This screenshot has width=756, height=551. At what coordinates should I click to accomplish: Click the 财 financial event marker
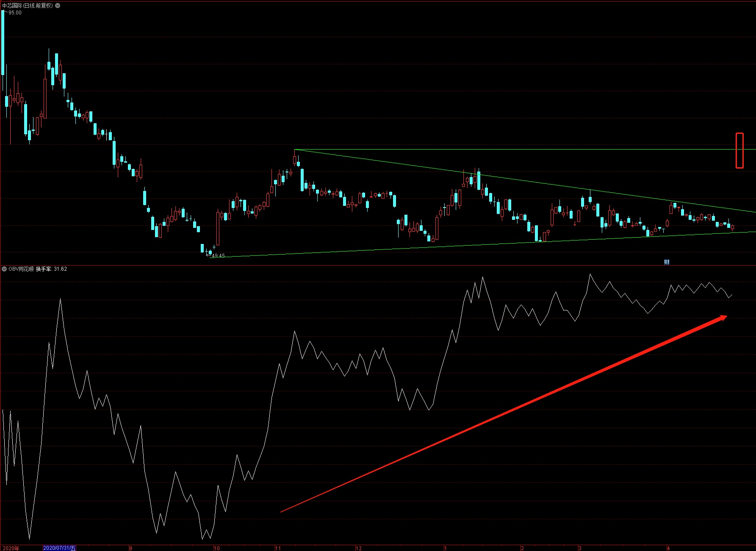tap(667, 262)
